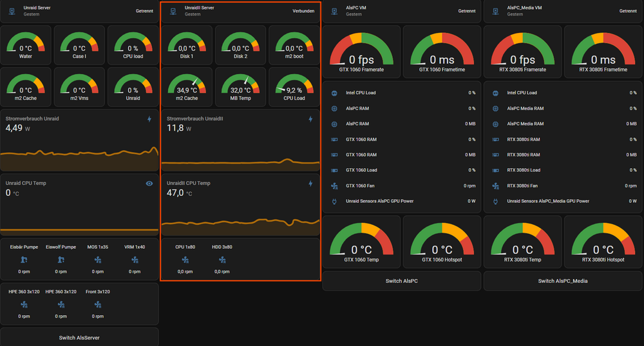This screenshot has width=644, height=346.
Task: Click lightning icon on Stromverbrauch Unraid card
Action: click(x=149, y=119)
